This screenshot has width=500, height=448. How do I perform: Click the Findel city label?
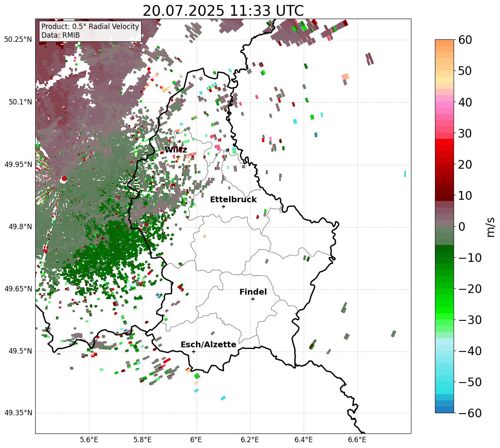click(253, 292)
